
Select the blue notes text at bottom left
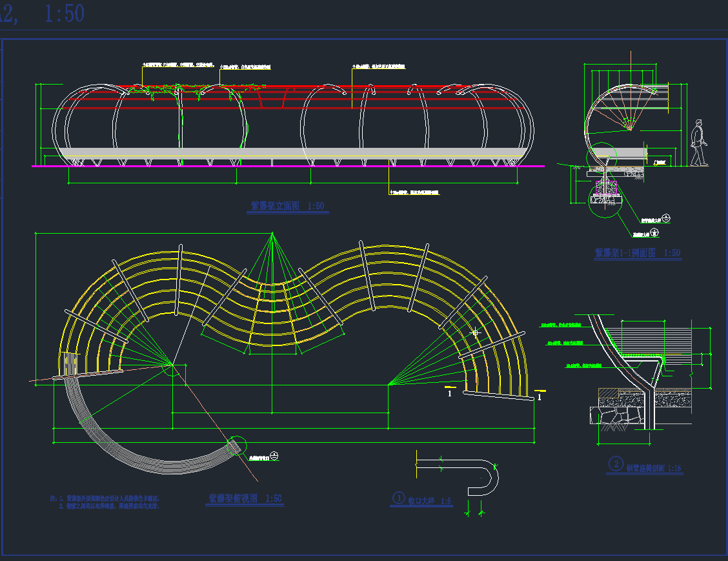coord(105,503)
